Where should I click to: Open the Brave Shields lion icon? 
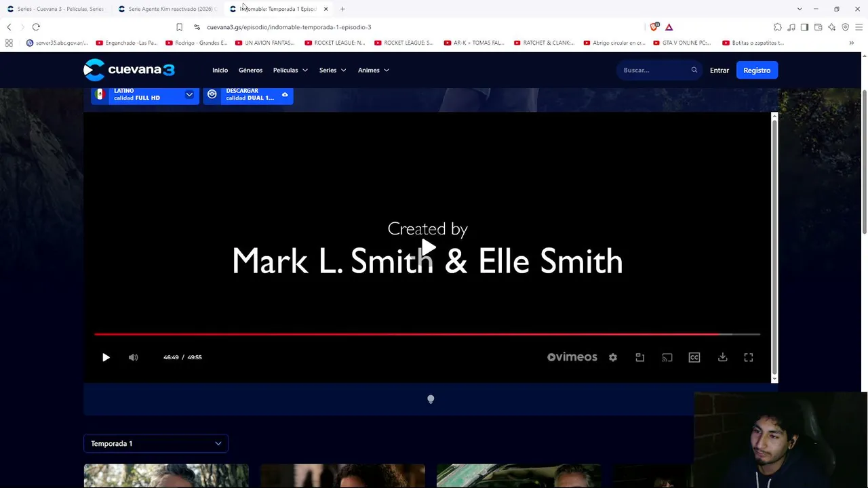click(x=654, y=27)
